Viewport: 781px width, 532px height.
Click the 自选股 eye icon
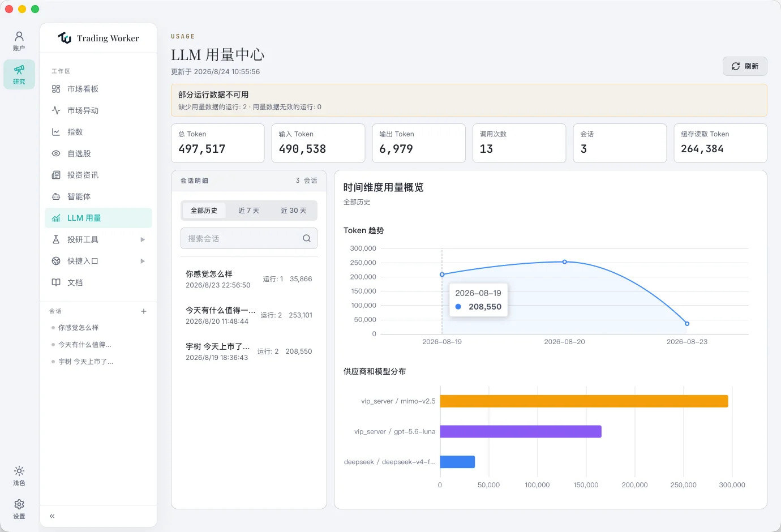[x=56, y=153]
